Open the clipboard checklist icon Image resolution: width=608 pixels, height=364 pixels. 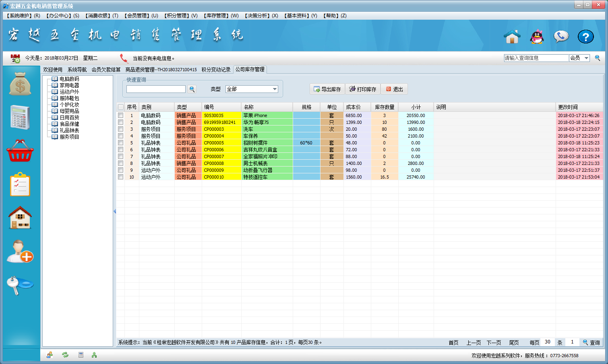[x=20, y=184]
